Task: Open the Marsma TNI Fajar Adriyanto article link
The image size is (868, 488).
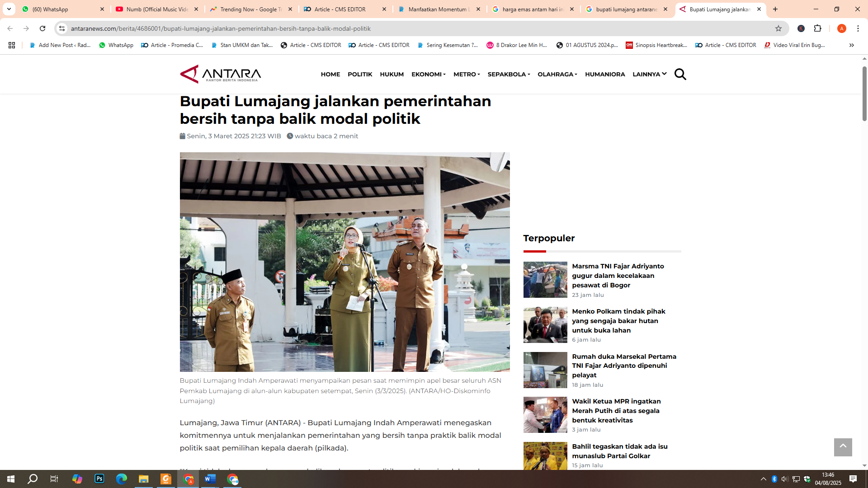Action: [x=618, y=276]
